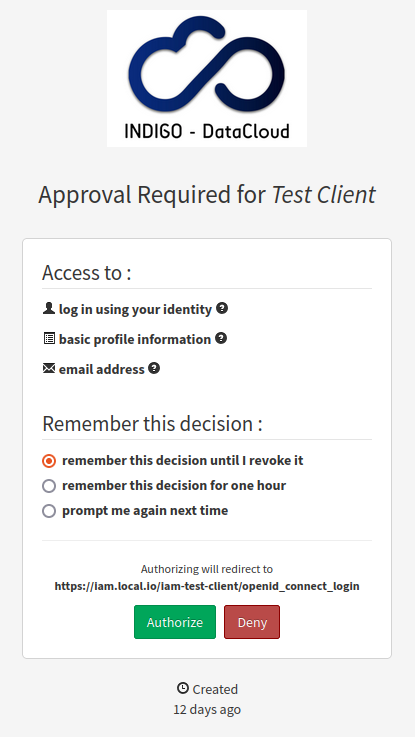Screen dimensions: 415x737
Task: Open help icon for email address
Action: pos(154,368)
